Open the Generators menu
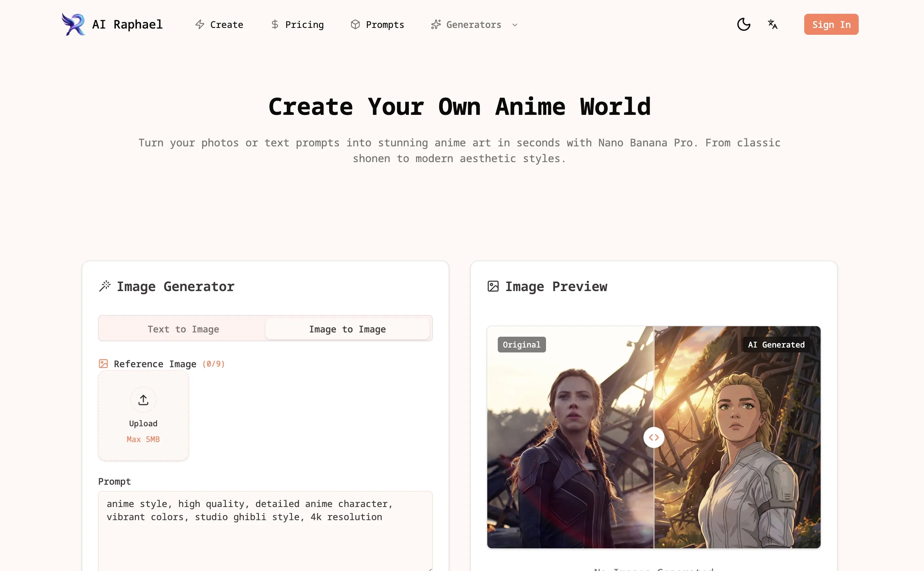This screenshot has height=571, width=924. coord(473,25)
